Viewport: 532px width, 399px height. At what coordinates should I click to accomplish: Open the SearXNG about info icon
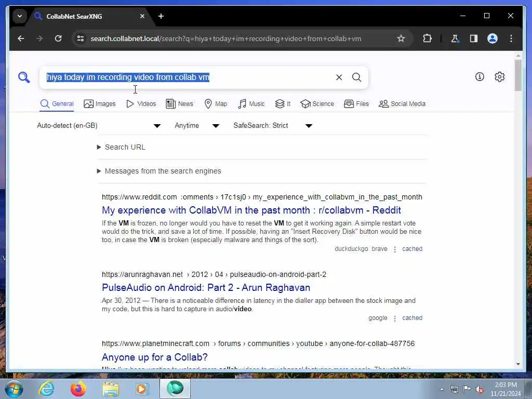480,77
